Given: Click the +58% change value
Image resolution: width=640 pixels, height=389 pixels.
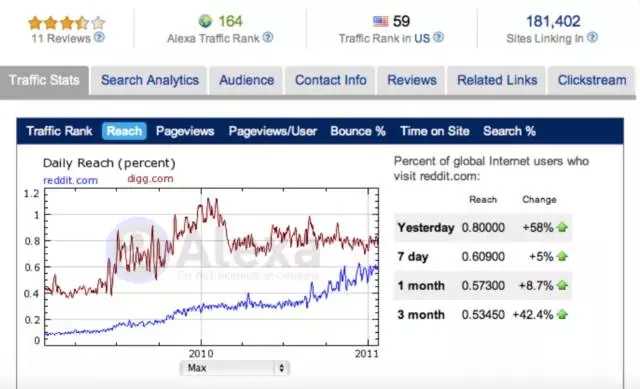Looking at the screenshot, I should pyautogui.click(x=538, y=227).
